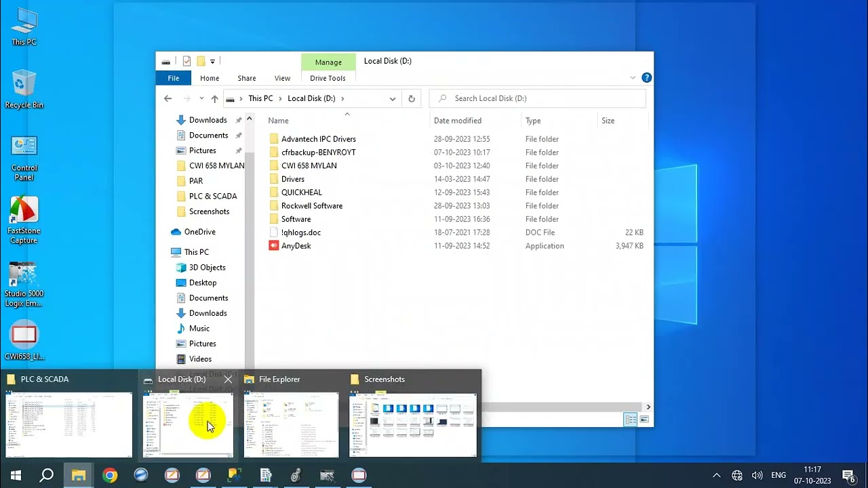Open 3D Objects under This PC
868x488 pixels.
(x=207, y=267)
